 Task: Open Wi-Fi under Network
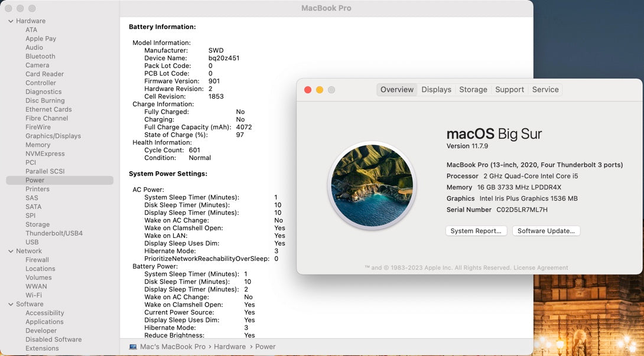click(34, 295)
